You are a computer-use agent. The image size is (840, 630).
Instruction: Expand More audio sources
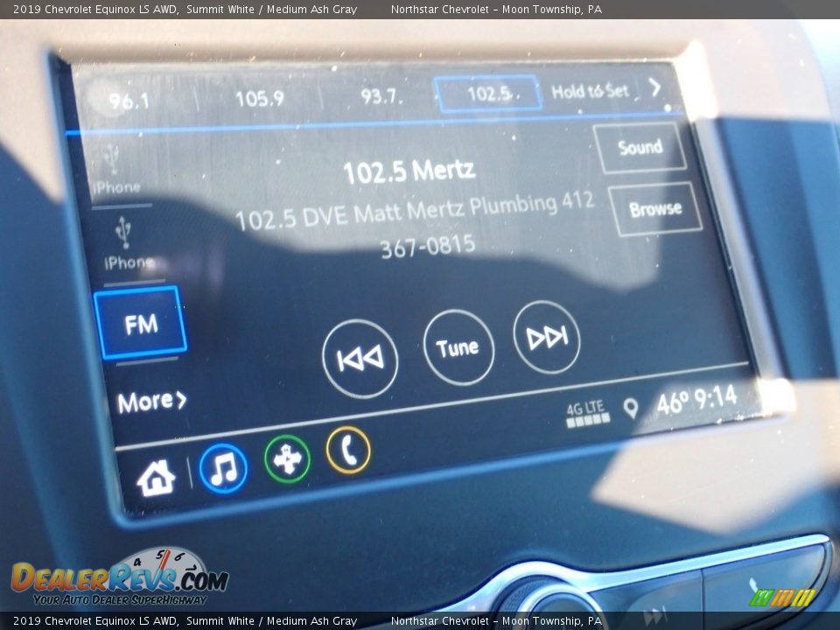tap(152, 402)
